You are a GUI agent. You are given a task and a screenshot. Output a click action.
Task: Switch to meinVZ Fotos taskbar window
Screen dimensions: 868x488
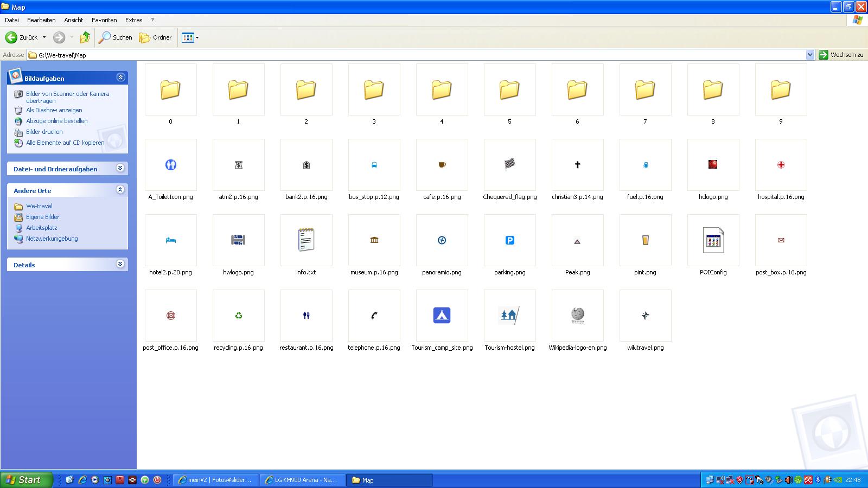pyautogui.click(x=216, y=480)
